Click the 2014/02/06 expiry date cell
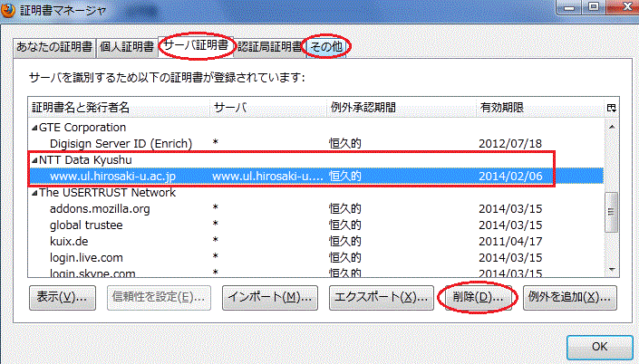This screenshot has height=364, width=639. [x=510, y=177]
